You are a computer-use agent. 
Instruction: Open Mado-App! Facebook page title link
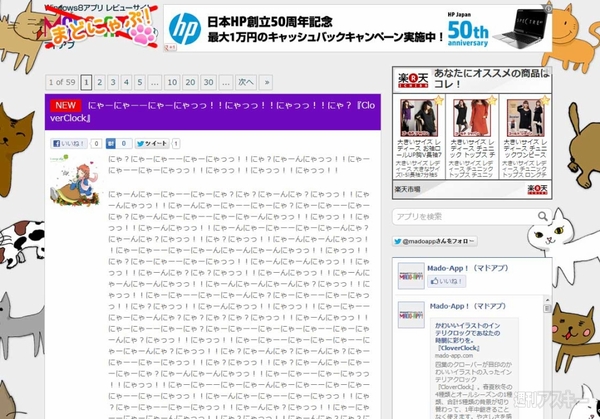coord(468,268)
